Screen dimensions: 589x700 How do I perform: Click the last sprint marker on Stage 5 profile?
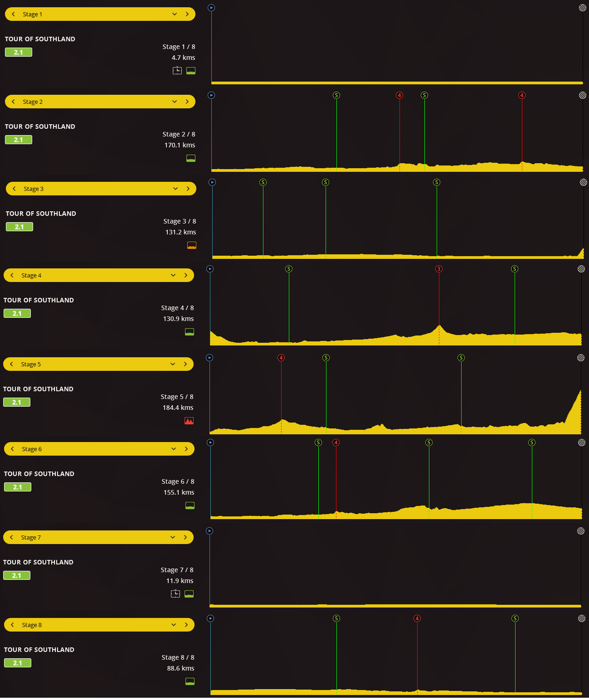pos(461,358)
